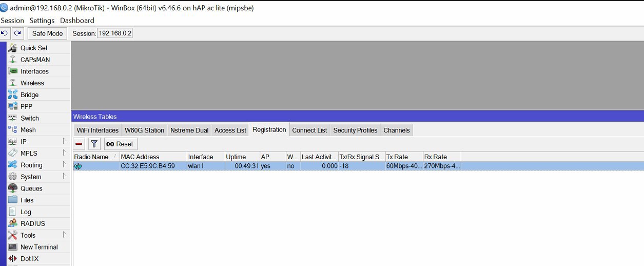Viewport: 644px width, 266px height.
Task: Sort by Uptime column header
Action: tap(242, 157)
